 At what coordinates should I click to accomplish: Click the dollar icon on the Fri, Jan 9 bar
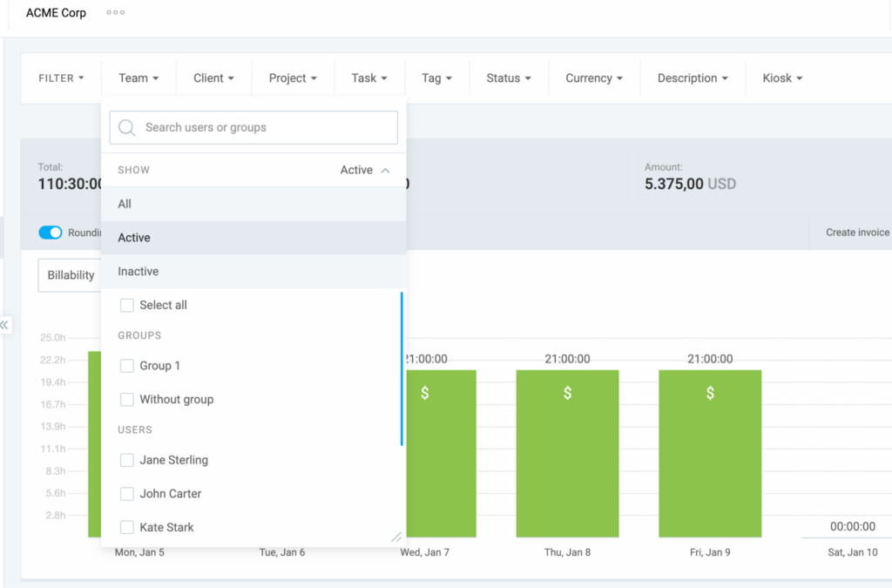(x=710, y=393)
